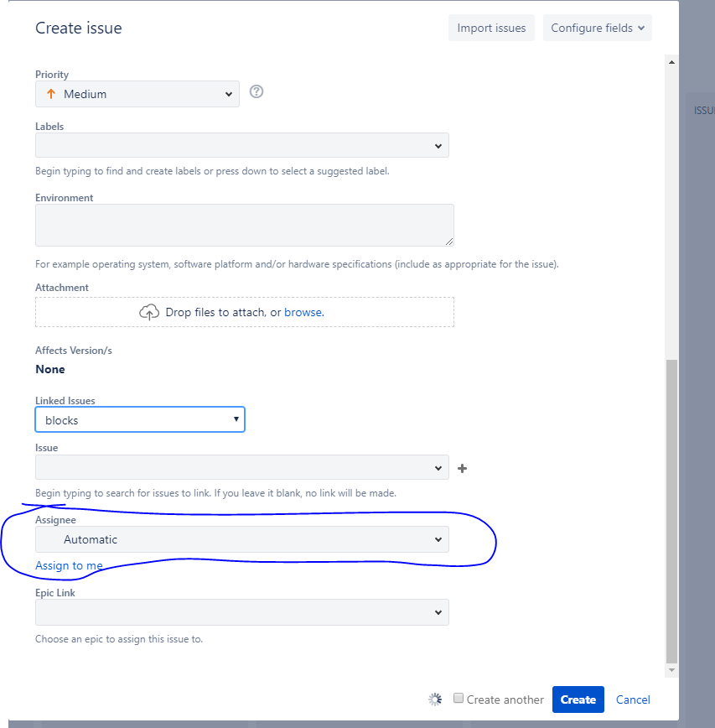Screen dimensions: 715x728
Task: Click the browse link in Attachment
Action: 304,313
